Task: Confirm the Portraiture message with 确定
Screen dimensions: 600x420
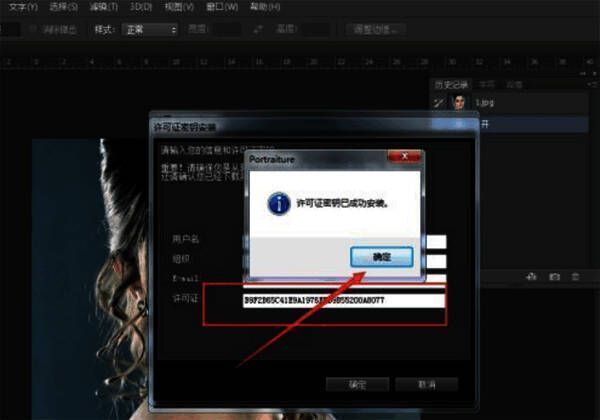Action: [382, 257]
